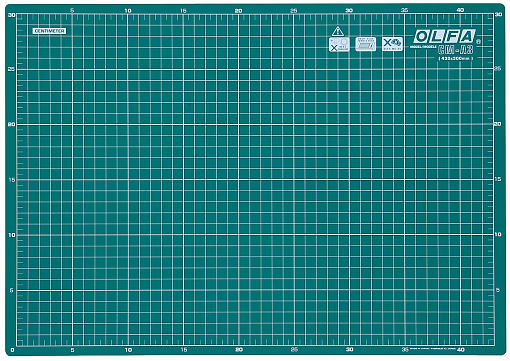Click the 20 mark on the bottom ruler

(x=239, y=350)
